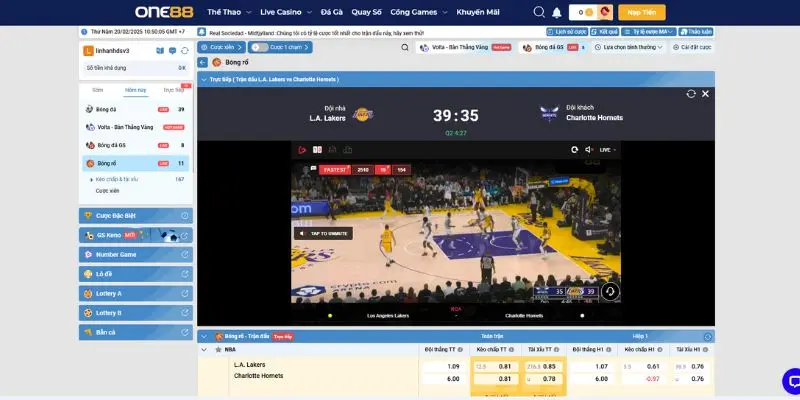Screen dimensions: 800x400
Task: Open the Tỷ lệ cược MA dropdown
Action: 648,32
